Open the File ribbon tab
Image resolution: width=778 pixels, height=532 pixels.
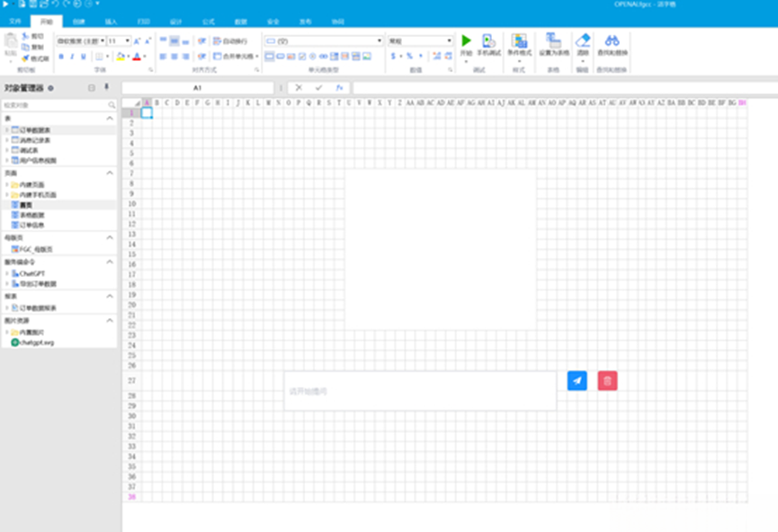(x=15, y=22)
